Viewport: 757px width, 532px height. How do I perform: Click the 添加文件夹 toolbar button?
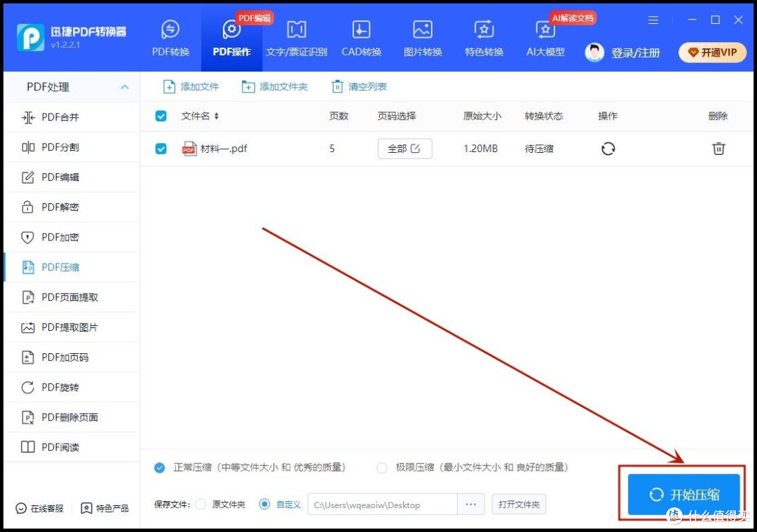[x=275, y=87]
